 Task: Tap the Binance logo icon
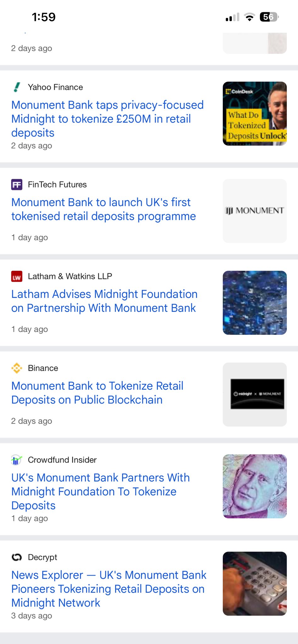tap(17, 368)
